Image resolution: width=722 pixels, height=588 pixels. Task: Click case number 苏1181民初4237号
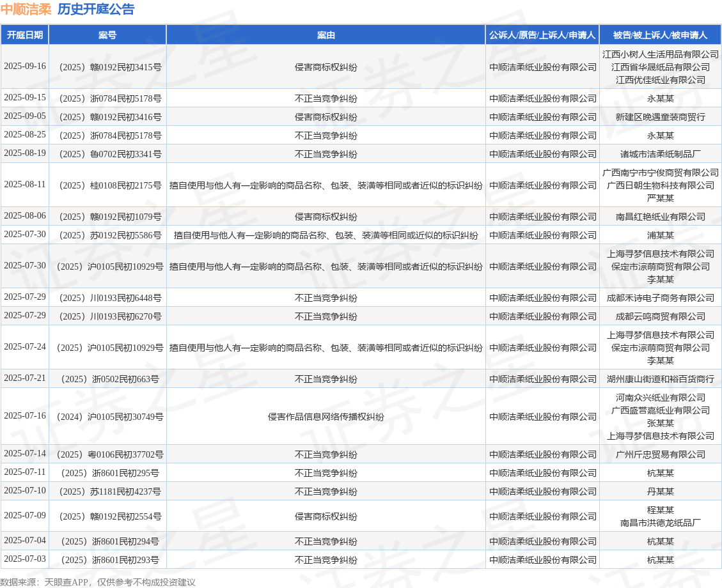click(x=110, y=491)
